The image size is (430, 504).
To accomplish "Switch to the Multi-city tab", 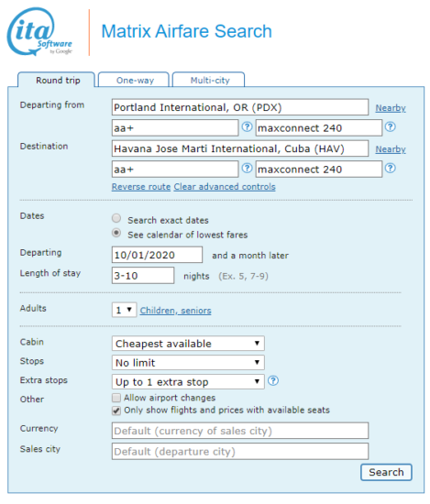I will click(x=209, y=80).
